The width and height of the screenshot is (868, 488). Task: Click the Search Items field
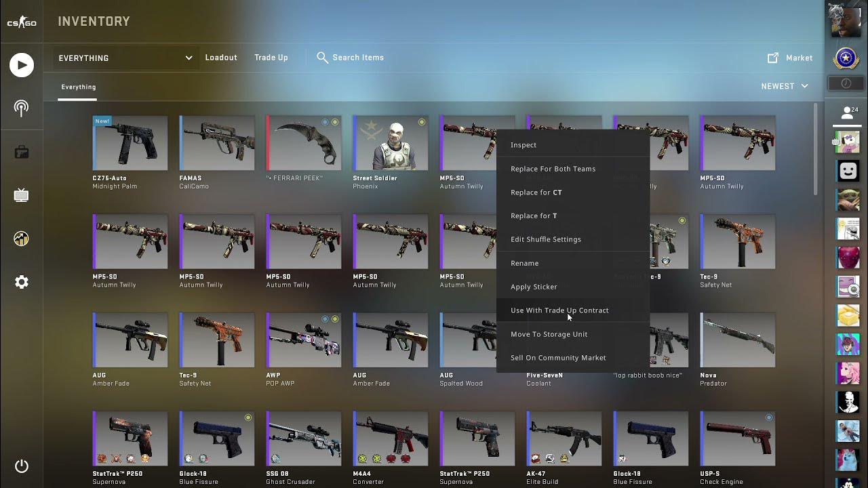click(x=358, y=58)
